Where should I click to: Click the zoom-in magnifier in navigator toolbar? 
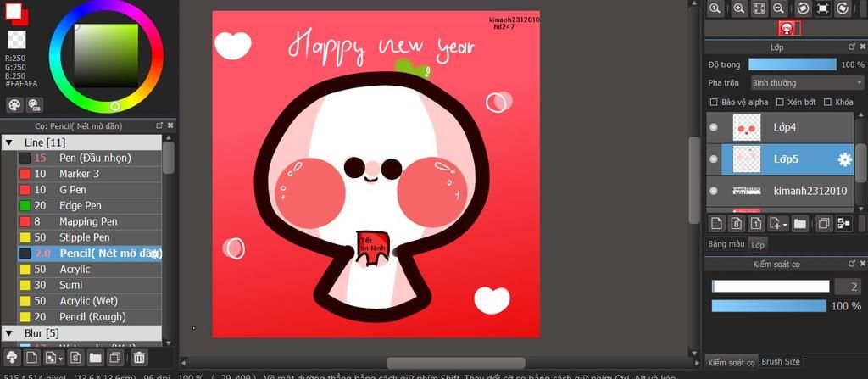[x=738, y=8]
